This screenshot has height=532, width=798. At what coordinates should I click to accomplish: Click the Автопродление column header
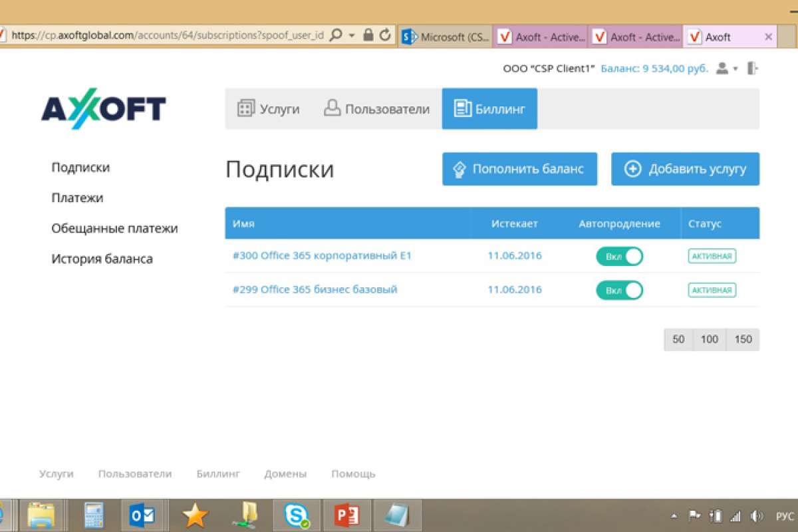point(620,224)
